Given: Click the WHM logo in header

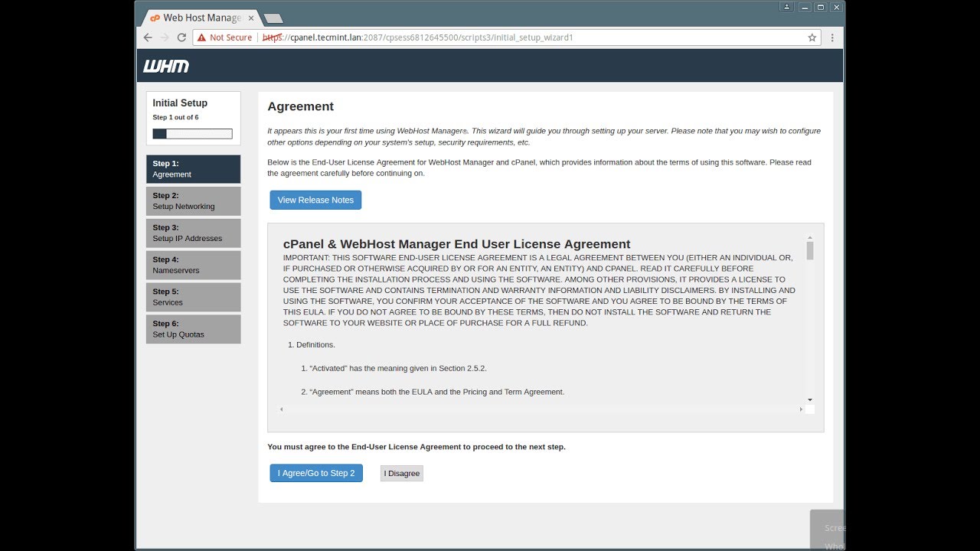Looking at the screenshot, I should 165,66.
